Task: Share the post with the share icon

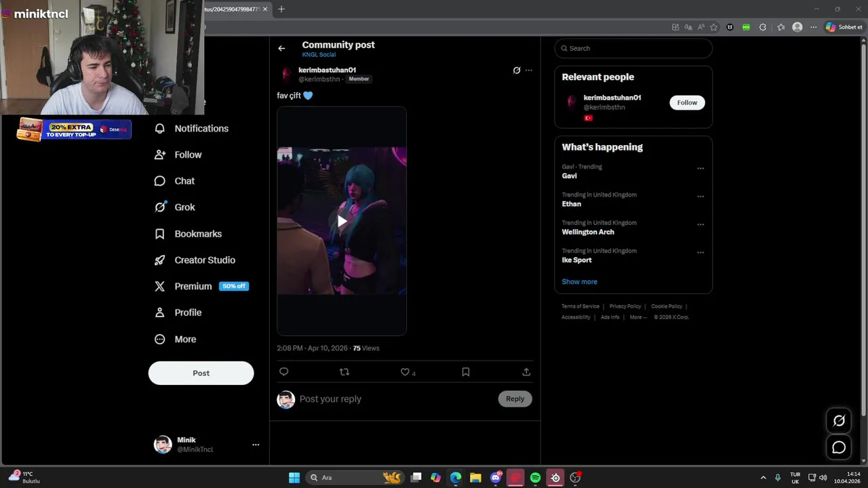Action: [x=526, y=371]
